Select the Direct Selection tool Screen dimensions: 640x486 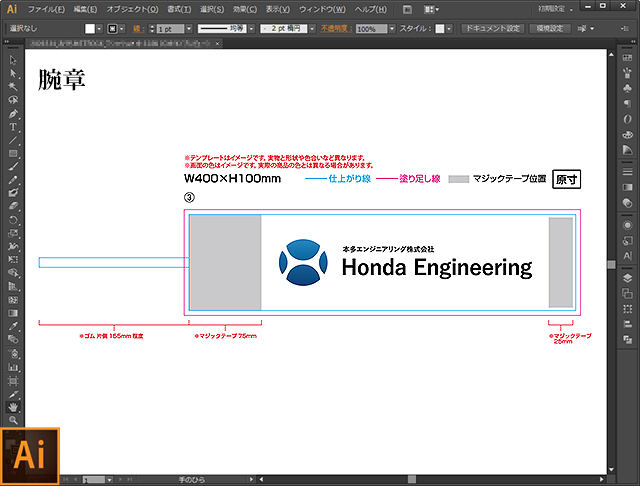(x=13, y=73)
